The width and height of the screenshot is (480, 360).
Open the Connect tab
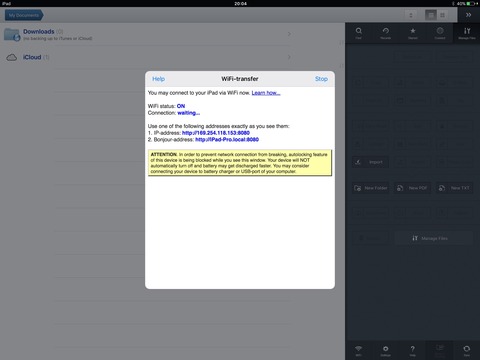(440, 33)
